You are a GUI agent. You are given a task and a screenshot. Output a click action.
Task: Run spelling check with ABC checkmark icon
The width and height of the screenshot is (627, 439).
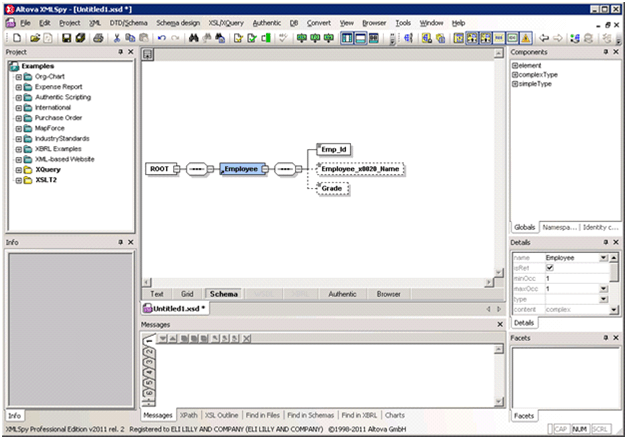click(284, 38)
